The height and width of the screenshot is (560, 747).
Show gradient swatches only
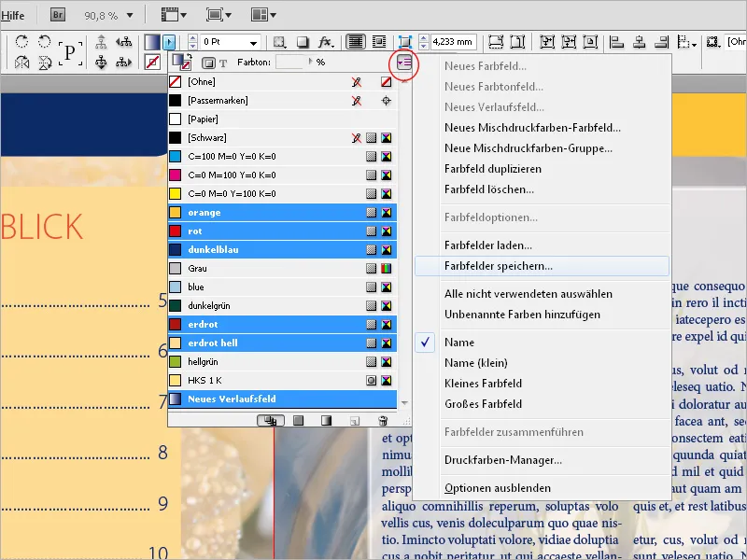(326, 421)
